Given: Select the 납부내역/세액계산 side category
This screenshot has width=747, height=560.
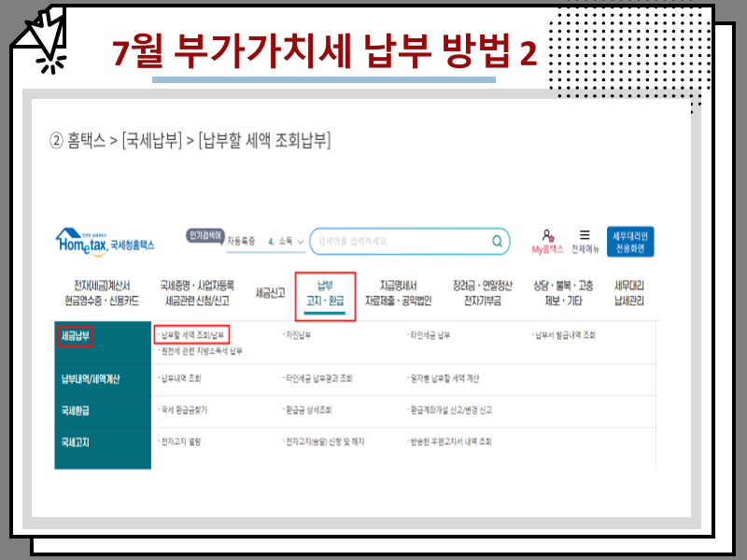Looking at the screenshot, I should 91,380.
